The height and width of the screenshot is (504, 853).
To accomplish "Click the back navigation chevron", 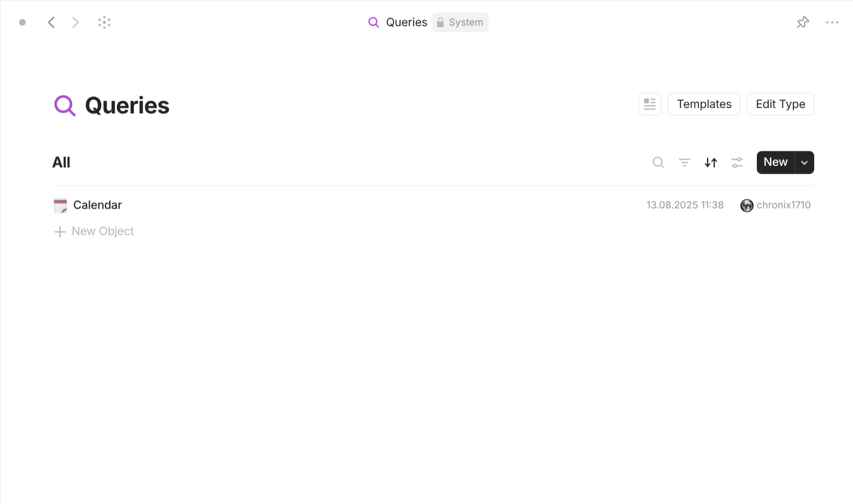I will tap(51, 22).
